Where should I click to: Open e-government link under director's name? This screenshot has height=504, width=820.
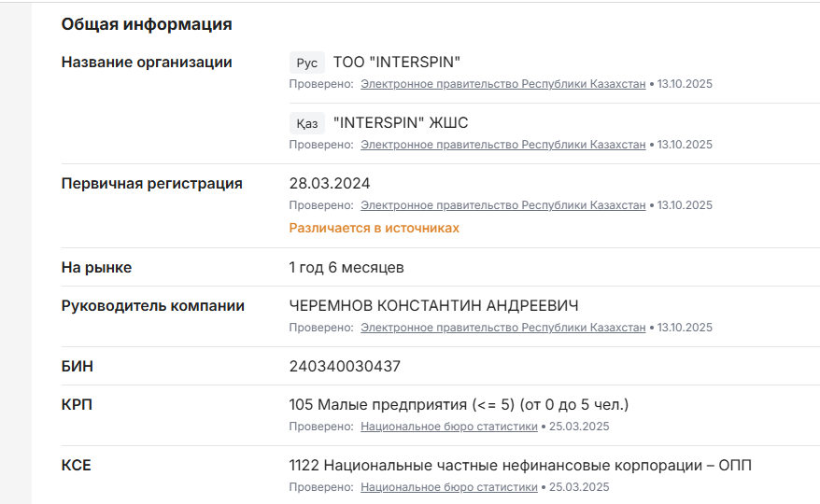[502, 328]
